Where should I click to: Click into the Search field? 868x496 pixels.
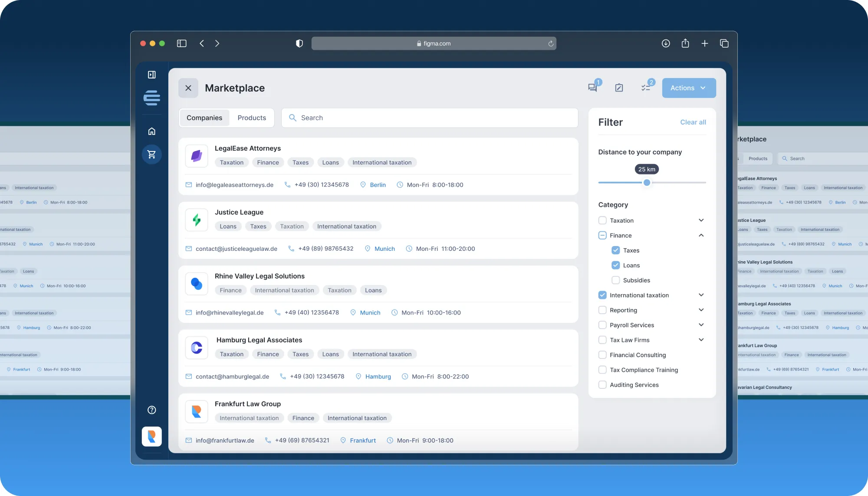coord(430,118)
